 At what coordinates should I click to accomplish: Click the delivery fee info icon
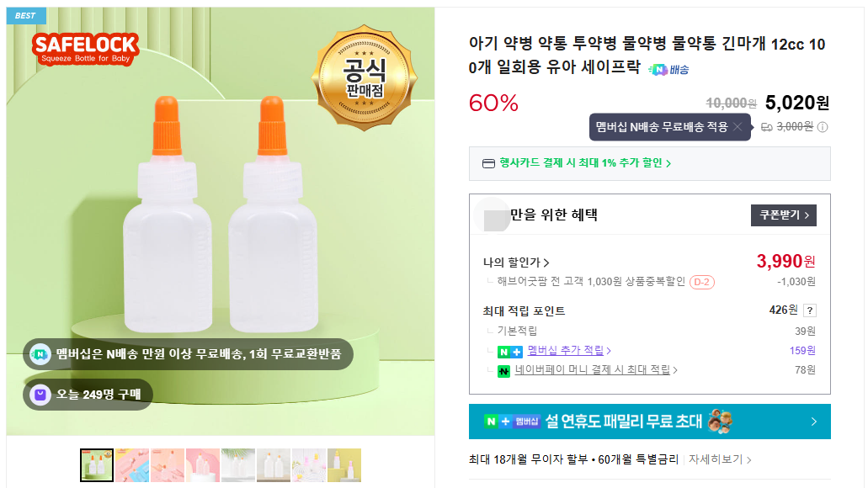823,127
